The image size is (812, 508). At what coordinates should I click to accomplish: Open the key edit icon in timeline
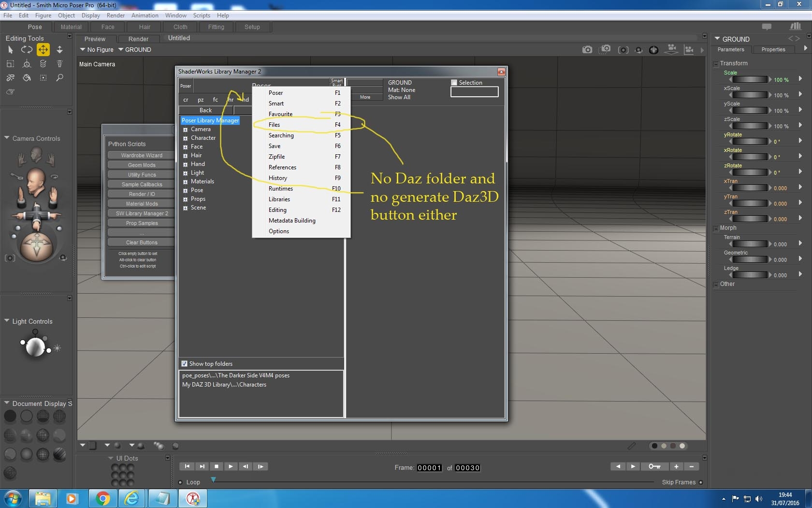pos(654,466)
